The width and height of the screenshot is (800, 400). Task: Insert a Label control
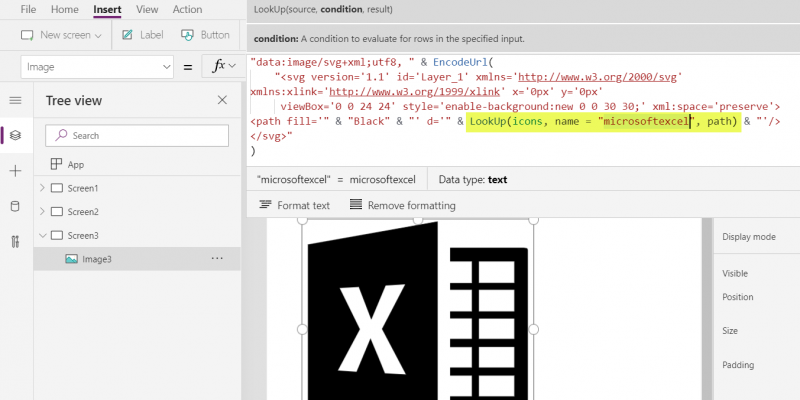point(143,35)
